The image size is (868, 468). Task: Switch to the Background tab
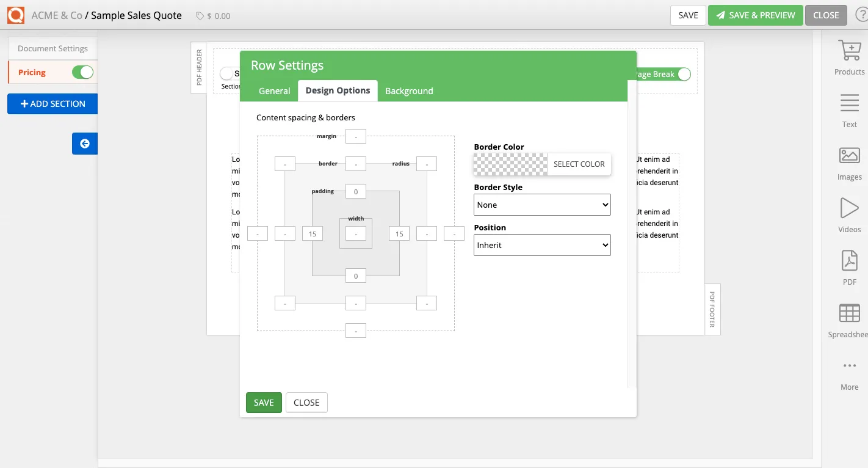coord(409,90)
